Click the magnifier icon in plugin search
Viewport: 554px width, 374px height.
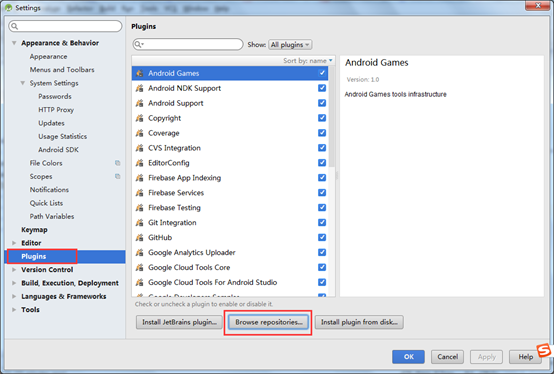[x=138, y=44]
